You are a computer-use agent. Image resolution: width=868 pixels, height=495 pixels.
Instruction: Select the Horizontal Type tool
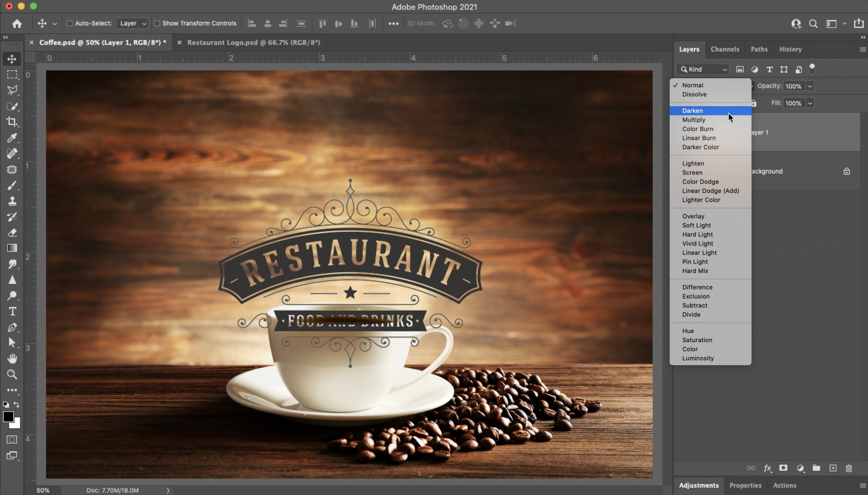(12, 311)
